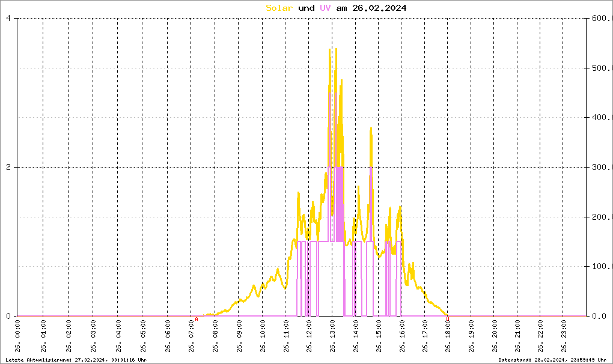Click the yellow "Solar" word in the title
613x364 pixels.
279,8
